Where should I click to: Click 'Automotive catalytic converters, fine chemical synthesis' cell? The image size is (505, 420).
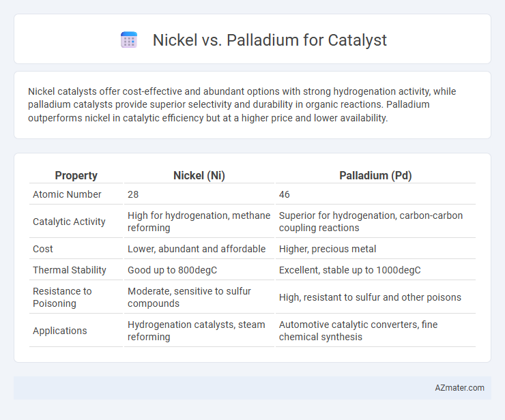click(375, 331)
